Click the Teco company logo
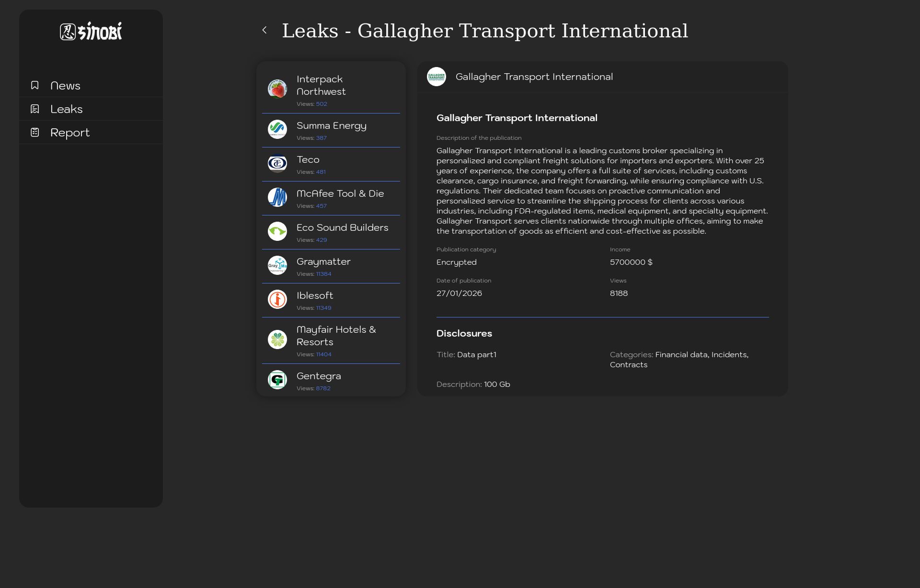This screenshot has height=588, width=920. [277, 163]
